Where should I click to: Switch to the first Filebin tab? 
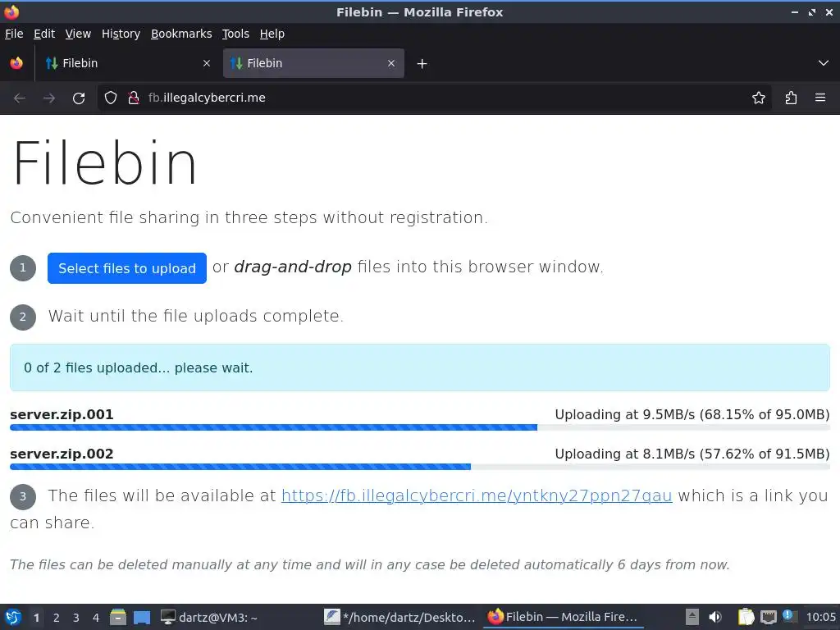(128, 63)
